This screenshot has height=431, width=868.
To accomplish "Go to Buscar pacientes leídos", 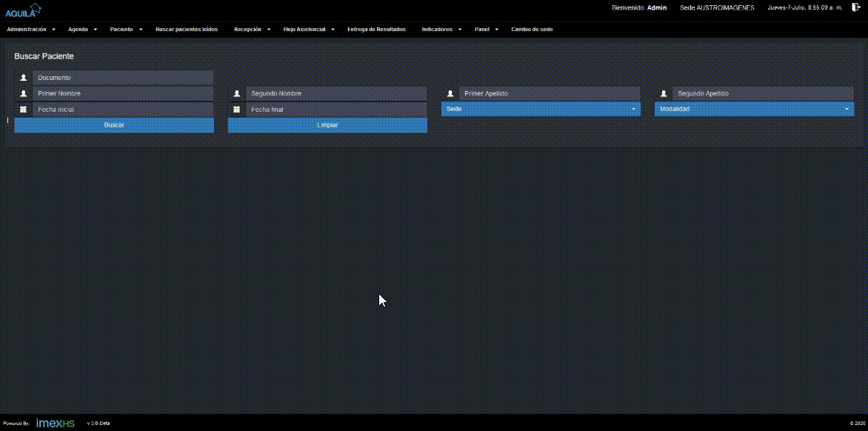I will 187,30.
